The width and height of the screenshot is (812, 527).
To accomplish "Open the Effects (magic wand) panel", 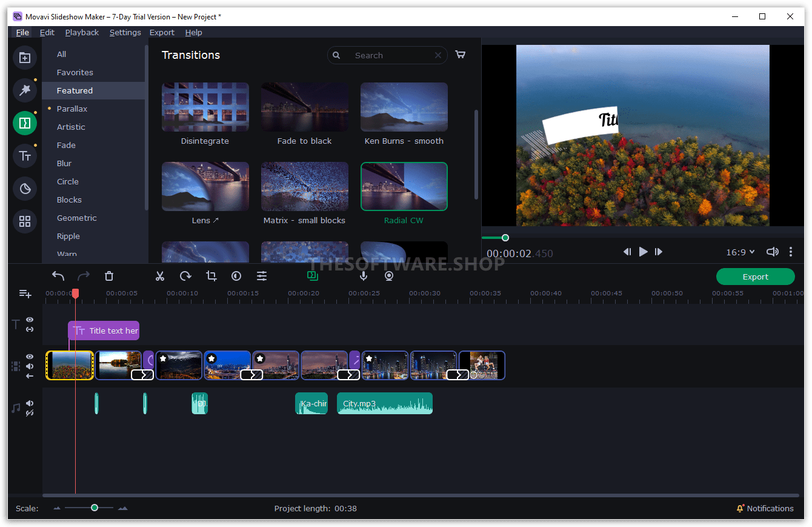I will pos(25,90).
